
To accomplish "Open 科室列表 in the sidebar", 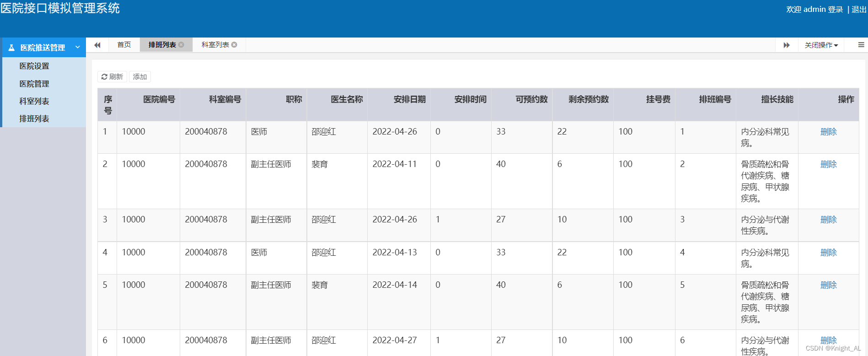I will [x=34, y=101].
